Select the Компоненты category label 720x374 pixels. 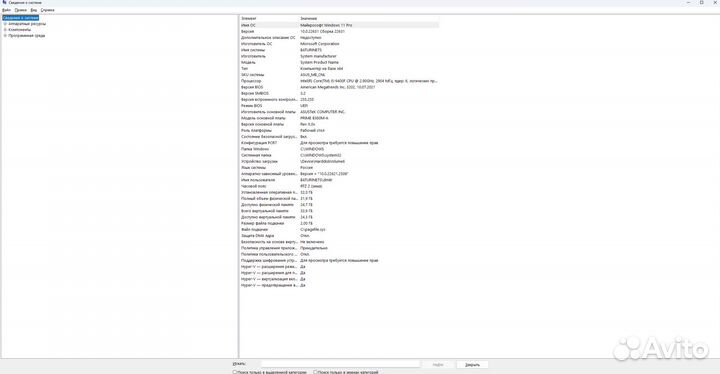(x=20, y=29)
